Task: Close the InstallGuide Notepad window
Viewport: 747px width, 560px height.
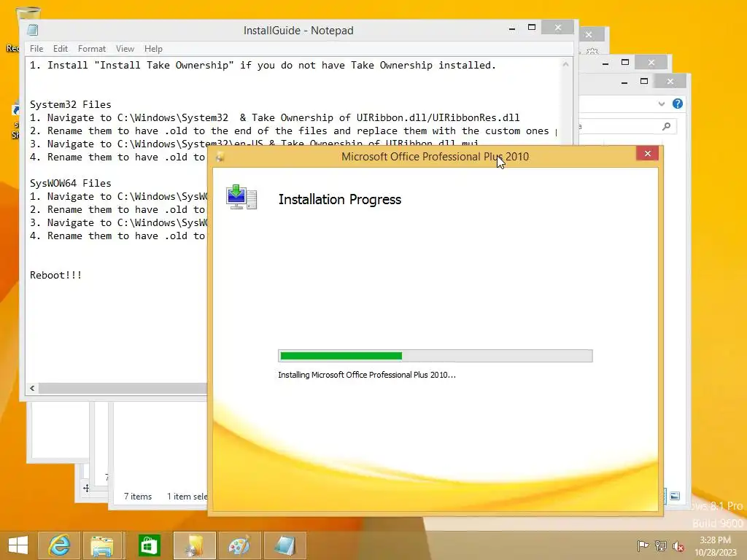Action: (558, 28)
